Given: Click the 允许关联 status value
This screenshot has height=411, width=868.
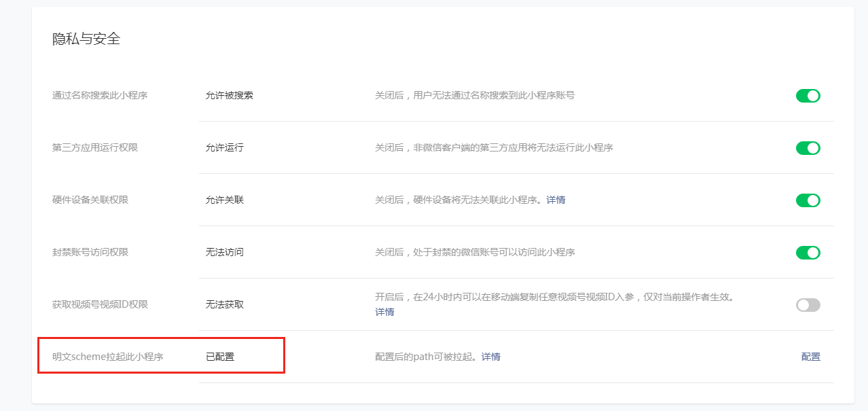Looking at the screenshot, I should point(224,200).
